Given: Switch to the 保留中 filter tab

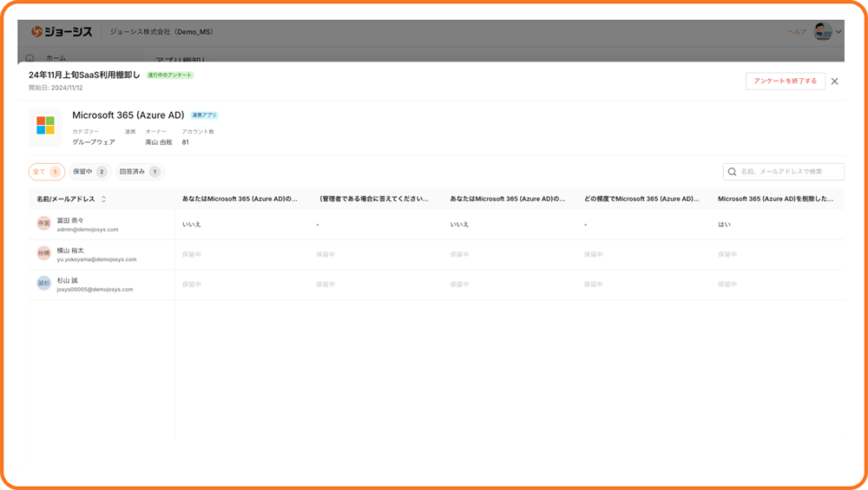Looking at the screenshot, I should tap(89, 172).
